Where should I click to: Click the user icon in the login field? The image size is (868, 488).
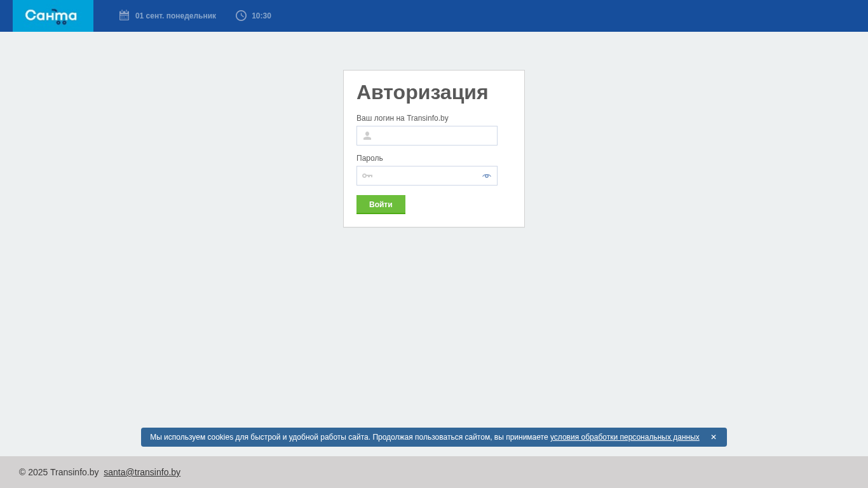pos(367,136)
